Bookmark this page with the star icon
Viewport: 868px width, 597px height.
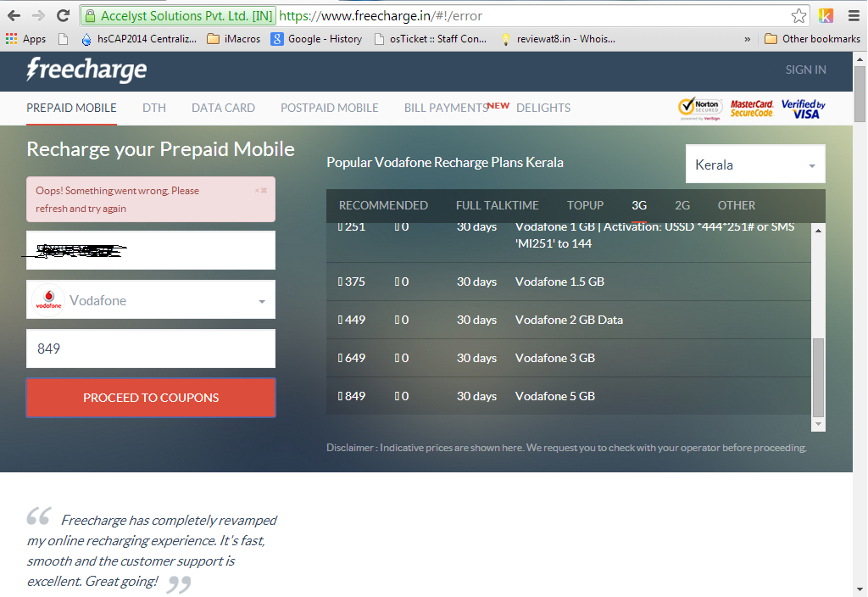[x=798, y=16]
